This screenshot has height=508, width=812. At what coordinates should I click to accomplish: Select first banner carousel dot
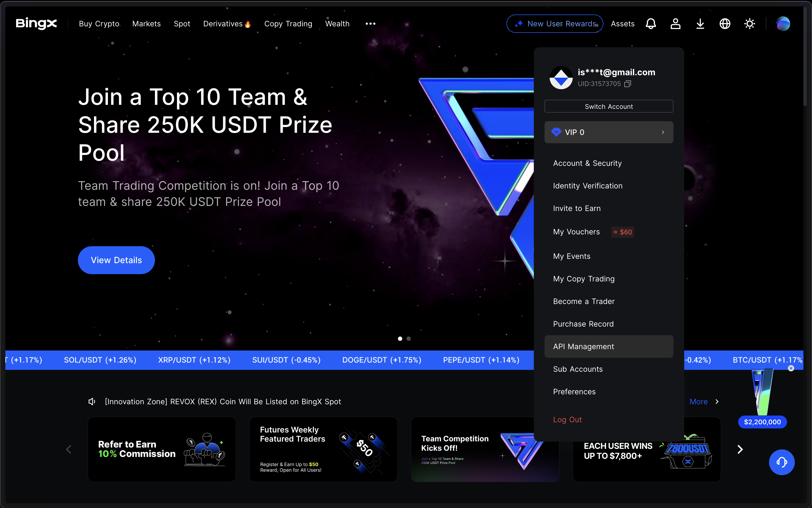click(400, 338)
